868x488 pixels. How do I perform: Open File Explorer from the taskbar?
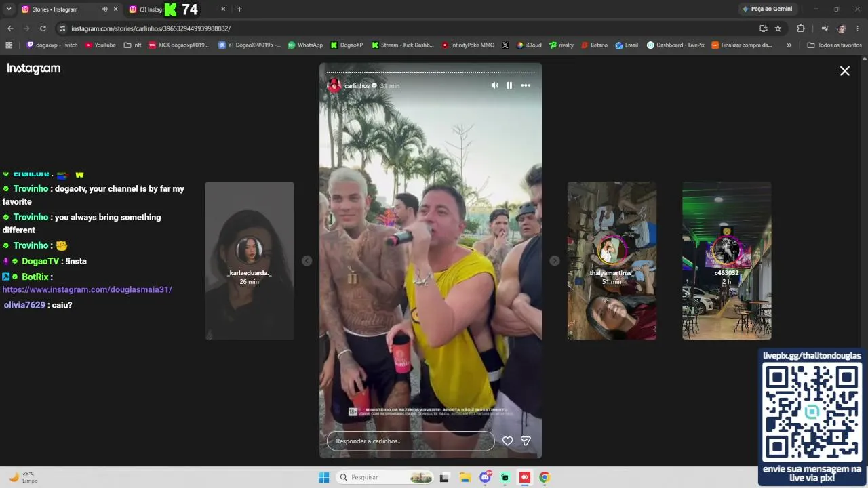click(x=465, y=477)
